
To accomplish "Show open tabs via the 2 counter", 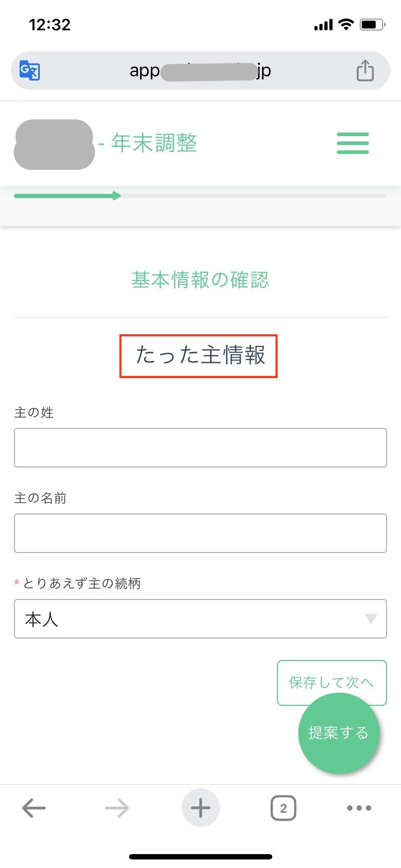I will pyautogui.click(x=283, y=808).
